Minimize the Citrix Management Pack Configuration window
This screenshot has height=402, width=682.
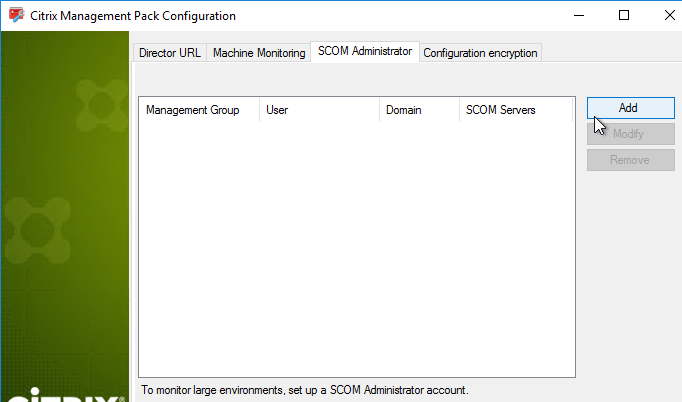pyautogui.click(x=579, y=16)
